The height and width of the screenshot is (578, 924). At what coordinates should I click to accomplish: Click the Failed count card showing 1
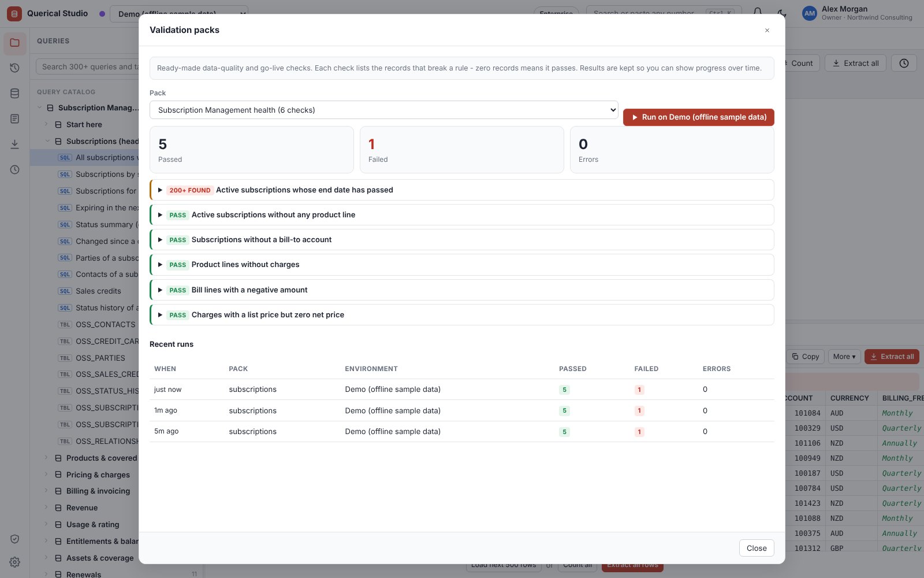pos(462,150)
